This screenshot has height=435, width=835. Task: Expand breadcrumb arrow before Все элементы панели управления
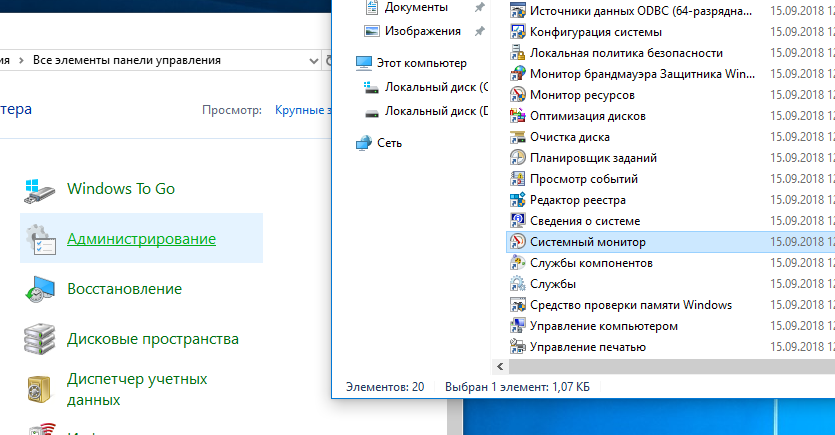[x=21, y=61]
